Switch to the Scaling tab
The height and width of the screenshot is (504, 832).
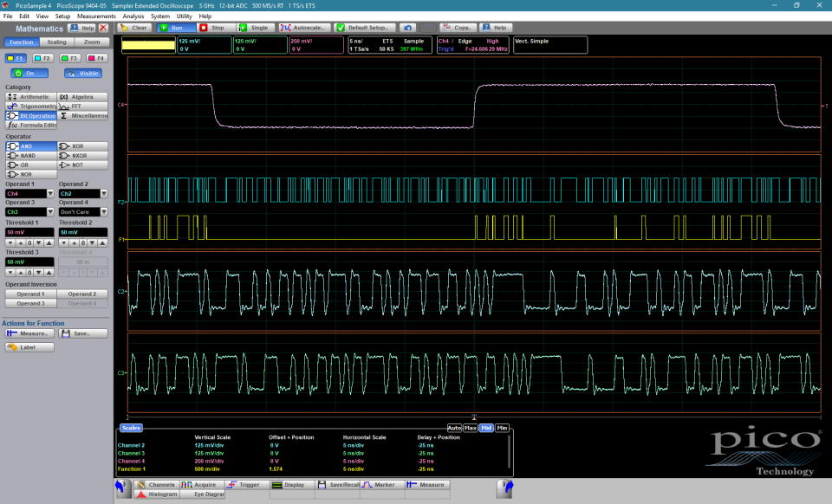click(56, 42)
